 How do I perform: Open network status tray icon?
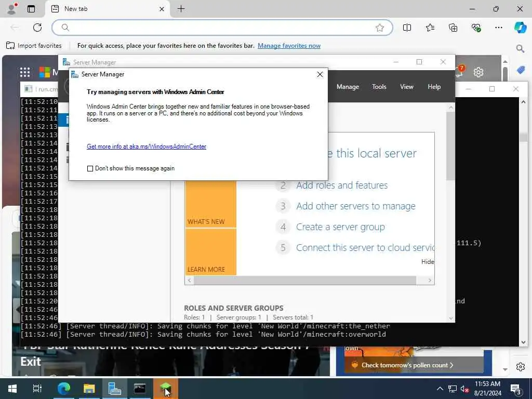[452, 389]
